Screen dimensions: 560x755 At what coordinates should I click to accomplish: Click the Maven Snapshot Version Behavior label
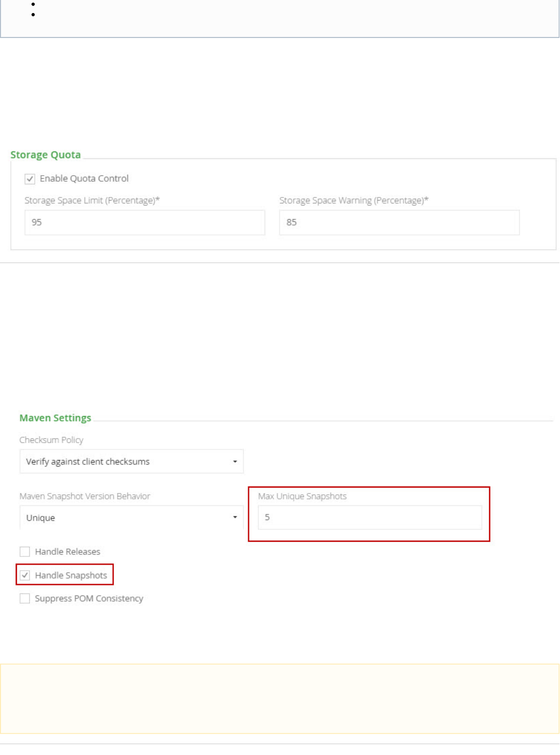(85, 496)
